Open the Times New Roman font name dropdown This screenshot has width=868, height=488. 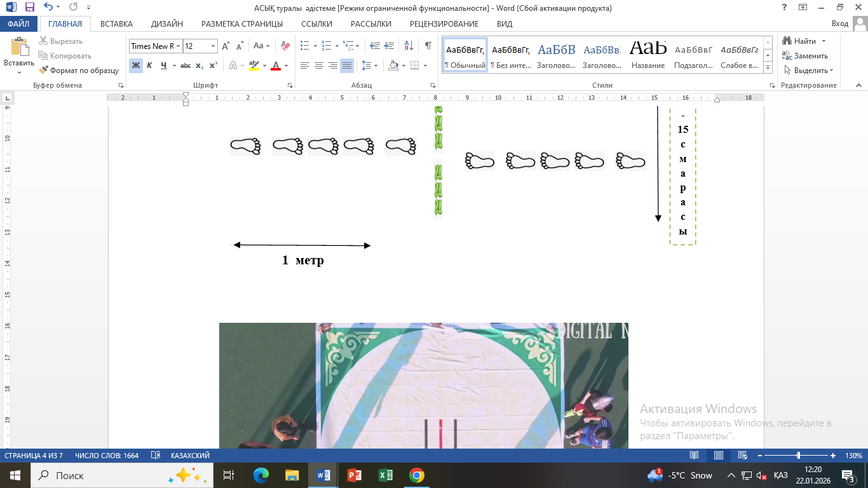pyautogui.click(x=179, y=46)
